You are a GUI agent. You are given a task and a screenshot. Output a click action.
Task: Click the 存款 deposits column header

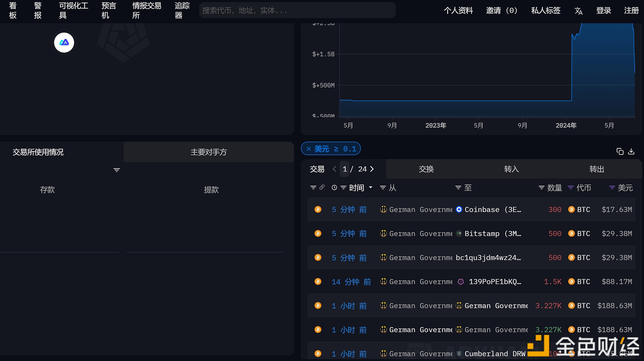(47, 189)
